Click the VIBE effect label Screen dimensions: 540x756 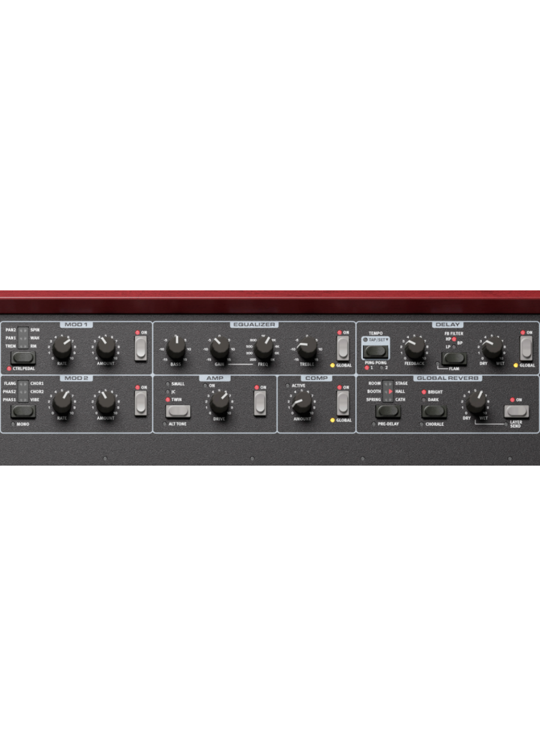coord(35,400)
